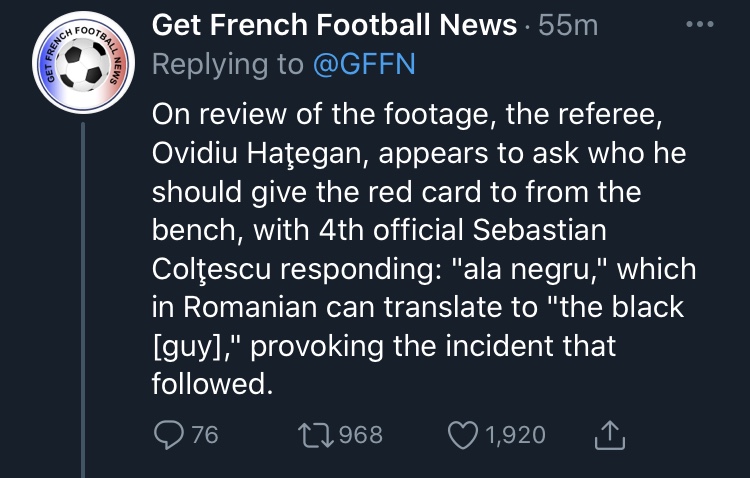This screenshot has width=750, height=478.
Task: Open the Get French Football News avatar
Action: pos(83,63)
